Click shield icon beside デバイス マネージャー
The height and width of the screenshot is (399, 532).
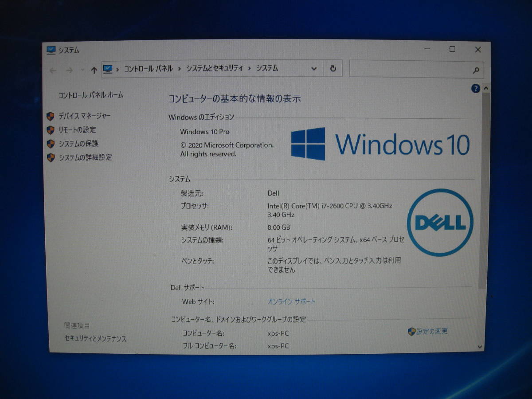tap(51, 116)
